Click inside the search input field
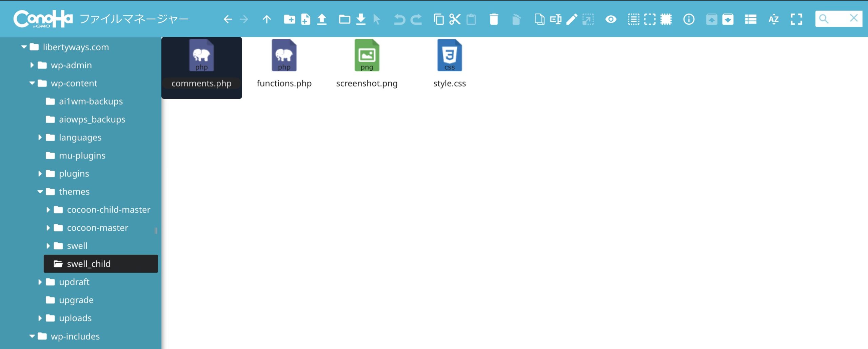The height and width of the screenshot is (349, 868). tap(839, 19)
